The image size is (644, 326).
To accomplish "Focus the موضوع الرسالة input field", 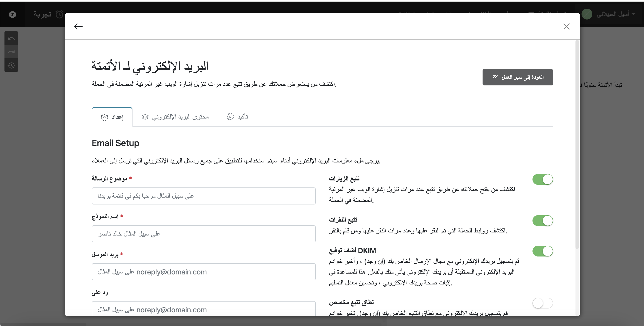I will [204, 196].
